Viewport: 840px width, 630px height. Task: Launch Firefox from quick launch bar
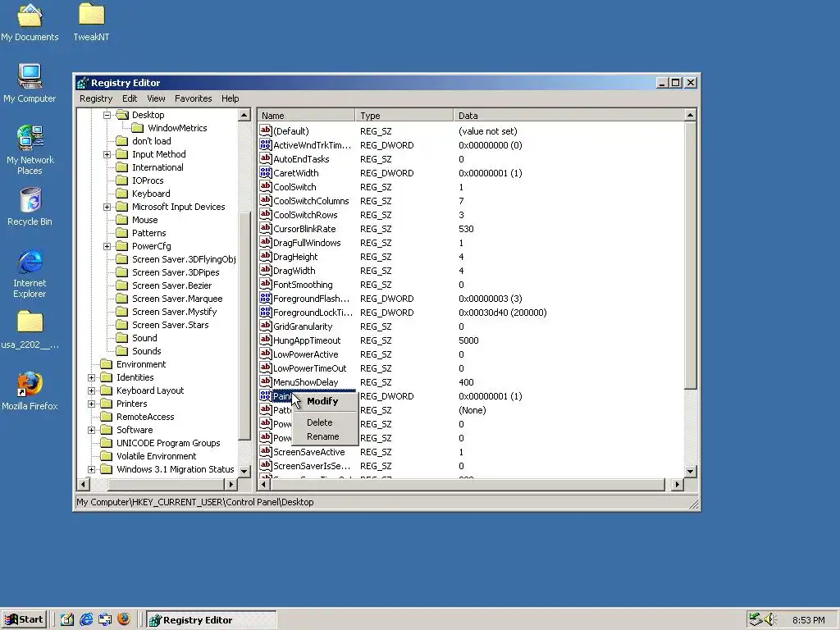tap(124, 619)
